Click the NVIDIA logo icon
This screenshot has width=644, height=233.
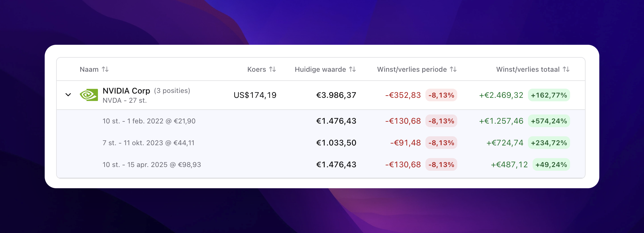[x=89, y=95]
